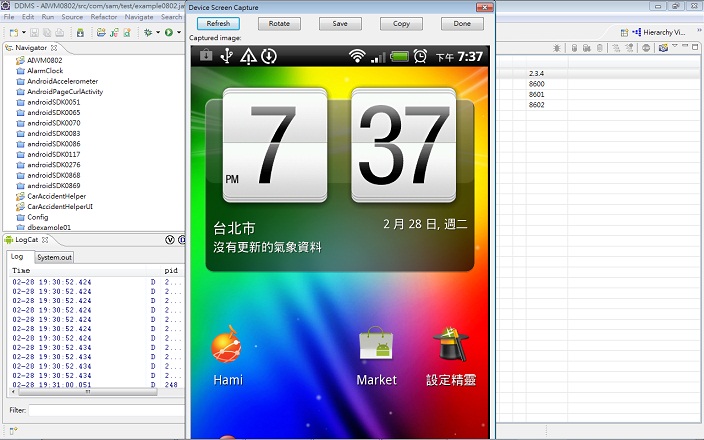Click the Hami app icon in captured image
Screen dimensions: 704x440
tap(227, 345)
